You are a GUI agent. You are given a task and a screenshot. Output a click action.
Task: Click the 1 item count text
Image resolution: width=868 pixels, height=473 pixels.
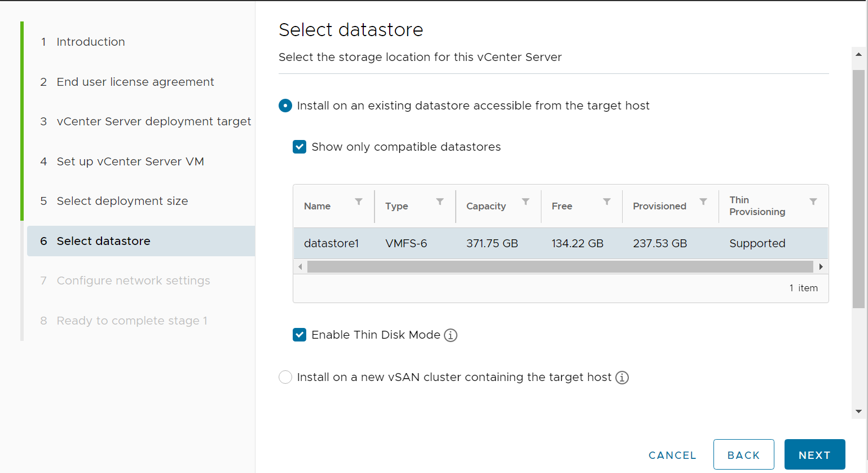coord(803,288)
